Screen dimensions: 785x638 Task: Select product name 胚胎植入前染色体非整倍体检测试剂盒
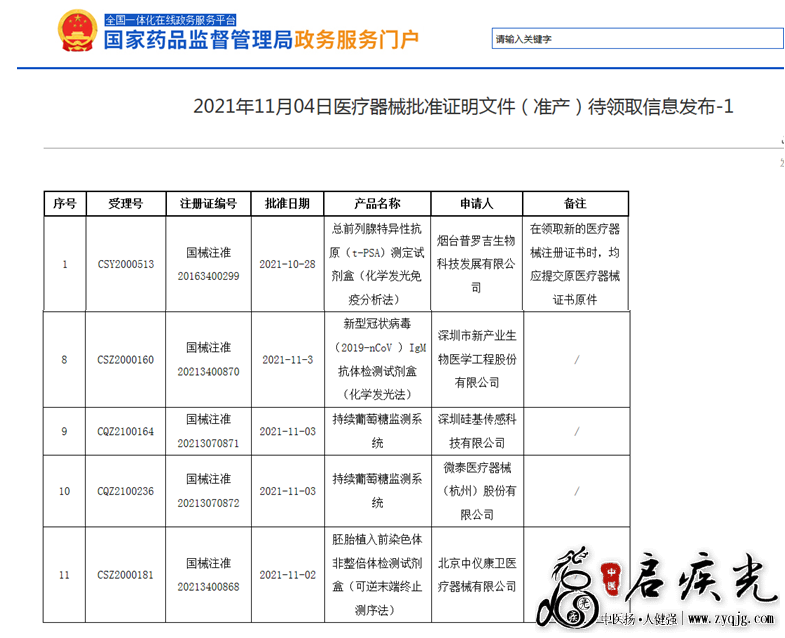377,574
